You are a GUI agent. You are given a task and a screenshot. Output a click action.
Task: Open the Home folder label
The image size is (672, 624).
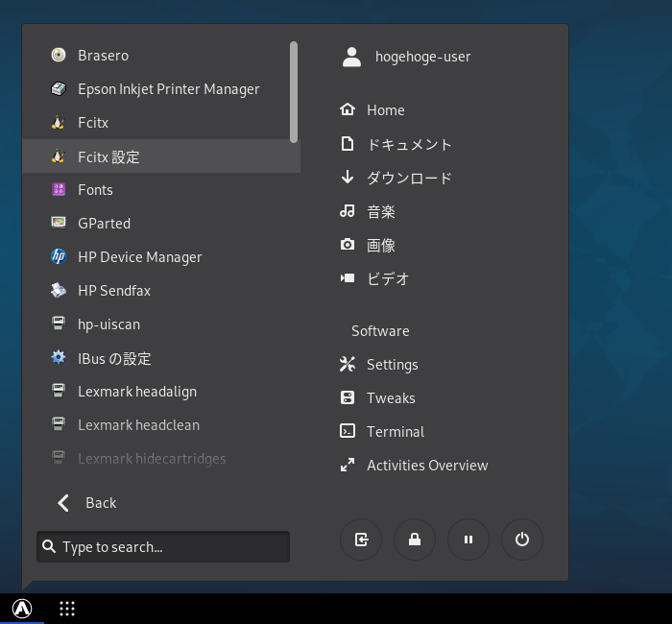point(385,110)
